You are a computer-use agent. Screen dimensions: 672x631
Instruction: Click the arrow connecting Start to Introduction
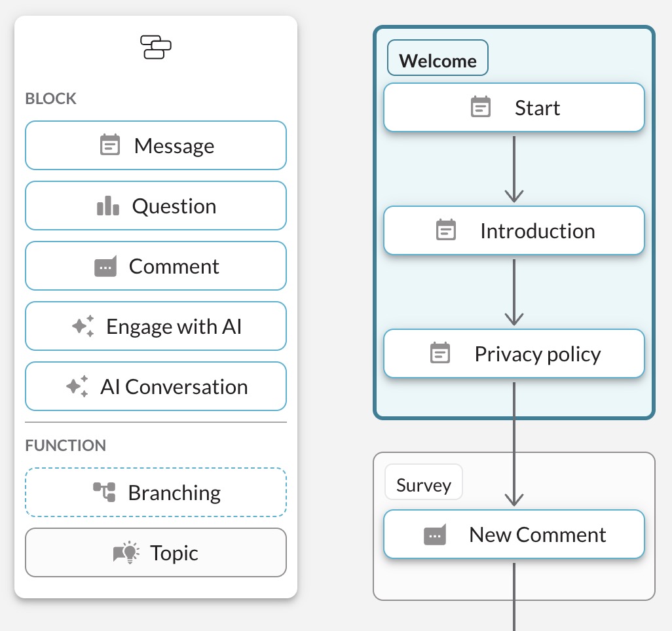[x=514, y=169]
